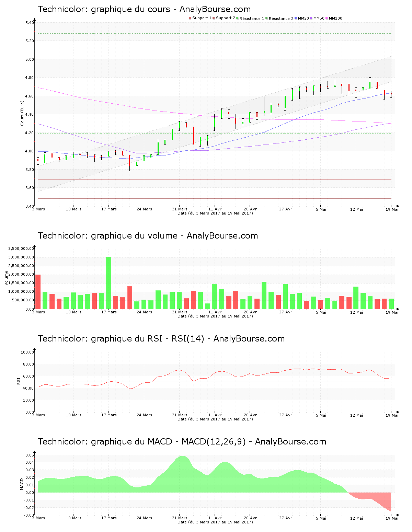Select the 'Support 1' legend label
Image resolution: width=412 pixels, height=532 pixels.
click(x=202, y=18)
